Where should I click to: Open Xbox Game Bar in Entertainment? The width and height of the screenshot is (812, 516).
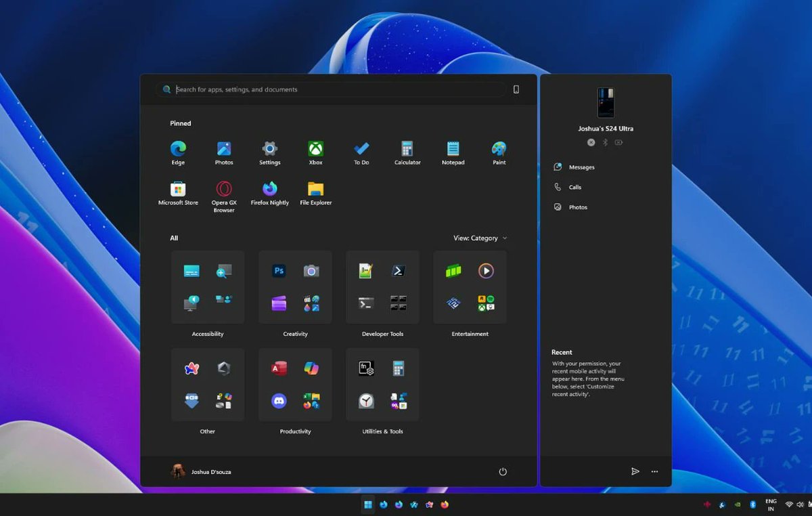tap(453, 271)
